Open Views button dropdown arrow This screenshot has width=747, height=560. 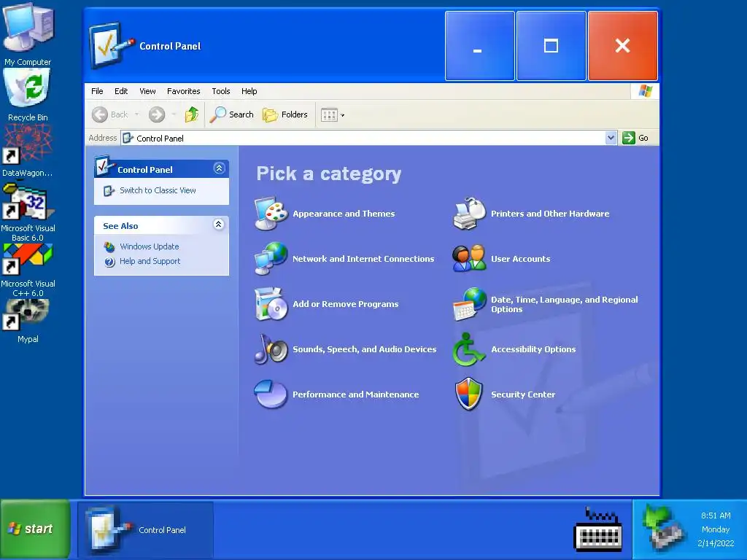click(343, 115)
